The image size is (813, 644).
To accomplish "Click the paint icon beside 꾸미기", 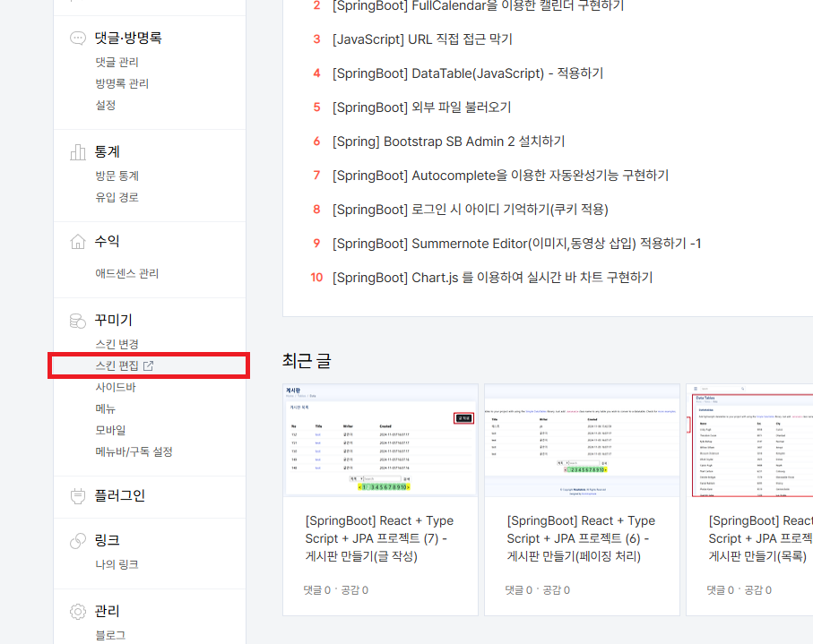I will 78,321.
